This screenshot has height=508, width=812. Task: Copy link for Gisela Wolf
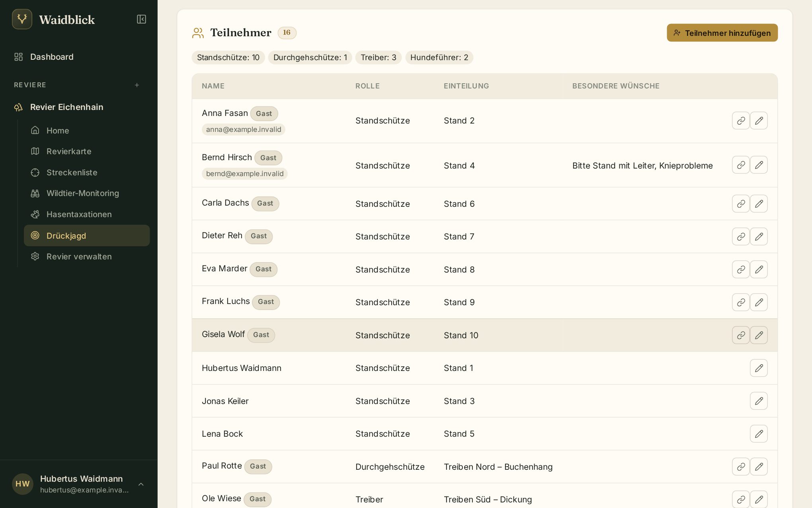740,335
